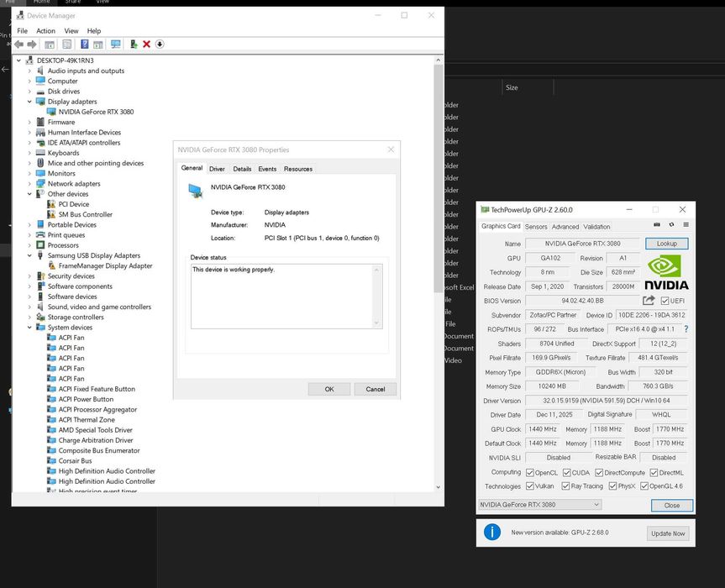Image resolution: width=725 pixels, height=588 pixels.
Task: Click the NVIDIA logo in GPU-Z
Action: tap(666, 273)
